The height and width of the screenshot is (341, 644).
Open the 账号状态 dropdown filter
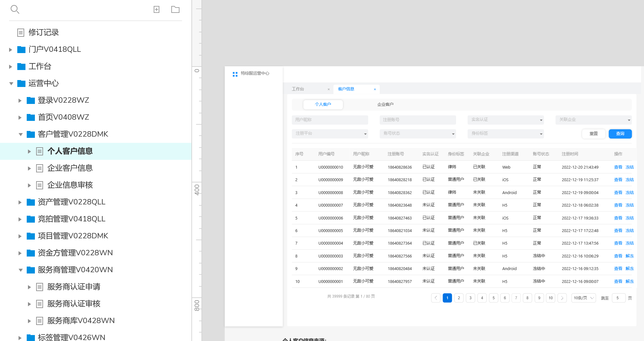pos(418,133)
